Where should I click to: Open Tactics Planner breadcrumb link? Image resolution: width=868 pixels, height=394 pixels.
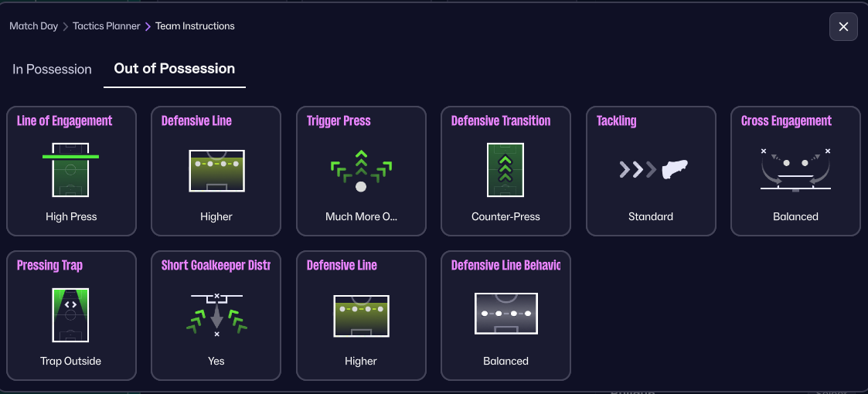click(x=107, y=26)
